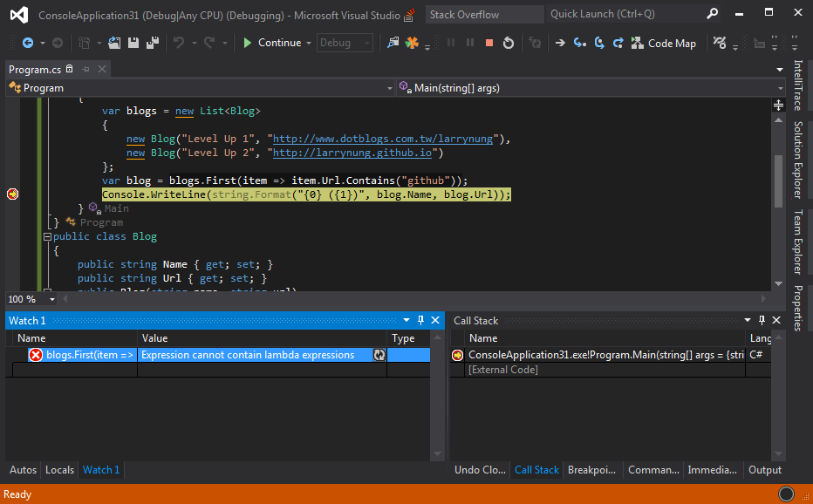Close the Call Stack panel
The width and height of the screenshot is (813, 504).
point(776,320)
